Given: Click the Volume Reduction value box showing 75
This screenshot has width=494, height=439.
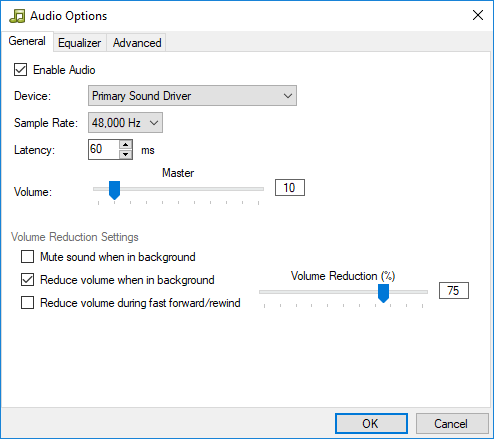Looking at the screenshot, I should pos(454,291).
